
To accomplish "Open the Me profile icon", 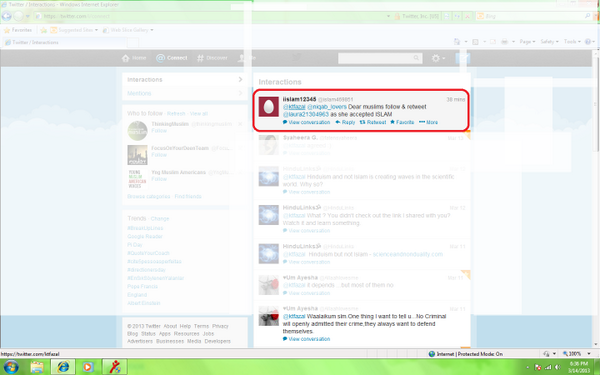I will (x=241, y=58).
